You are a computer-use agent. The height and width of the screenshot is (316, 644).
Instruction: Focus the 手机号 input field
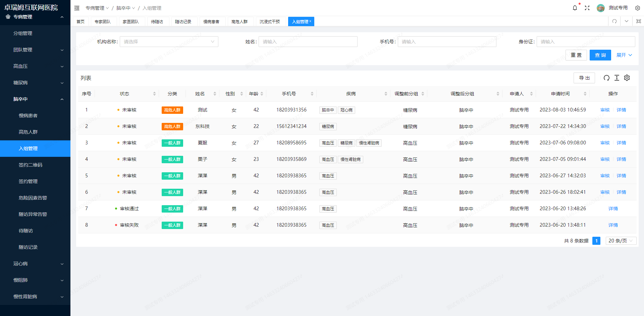click(x=446, y=42)
